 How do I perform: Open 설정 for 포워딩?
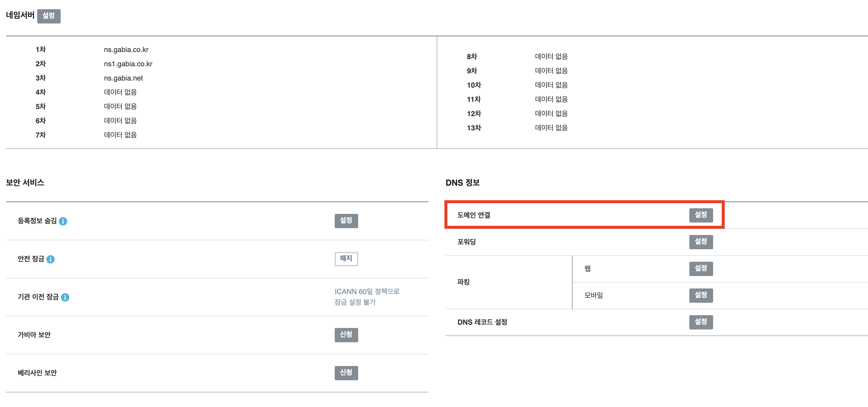pos(701,242)
